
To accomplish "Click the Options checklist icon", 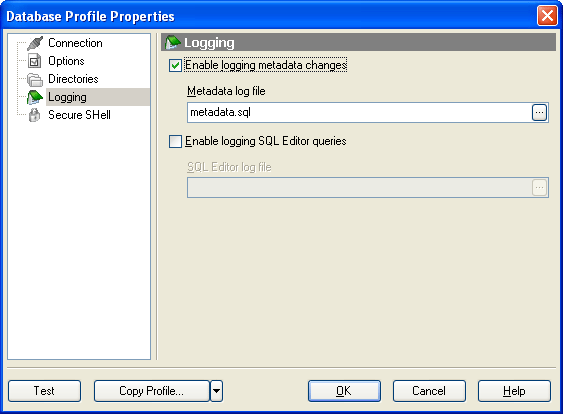I will 34,61.
